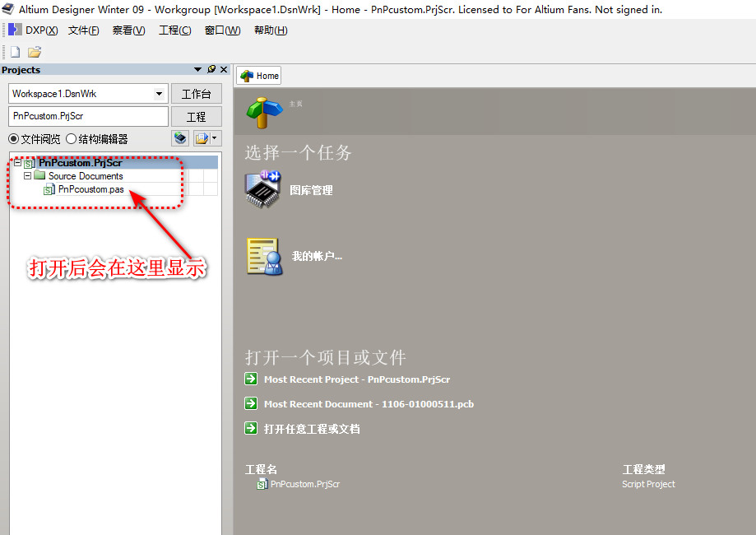Screen dimensions: 756x535
Task: Open the Projects panel options dropdown arrow
Action: click(197, 70)
